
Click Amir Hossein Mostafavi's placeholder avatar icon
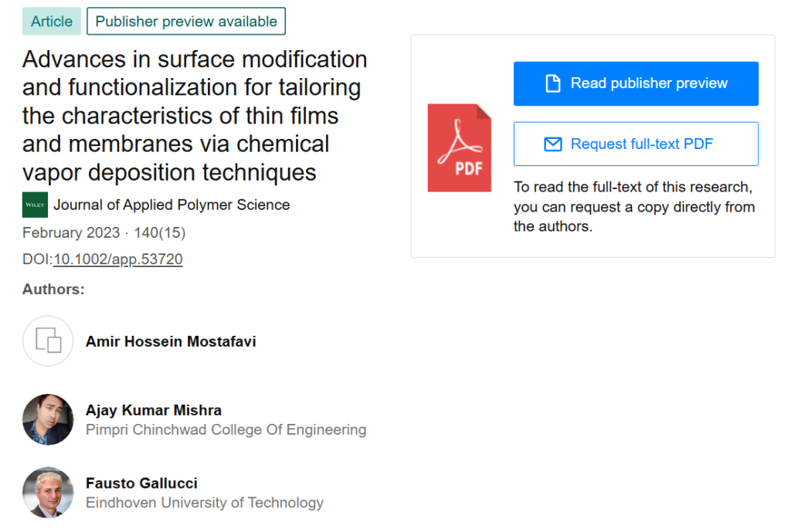click(47, 341)
